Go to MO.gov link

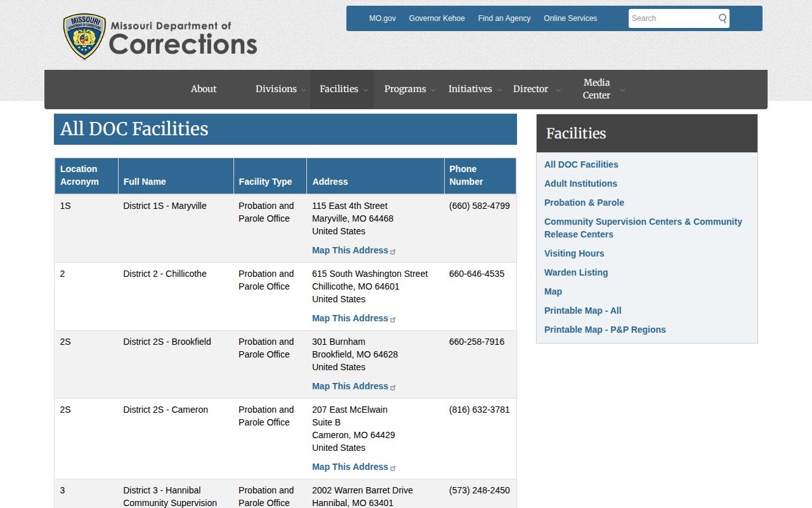point(383,18)
